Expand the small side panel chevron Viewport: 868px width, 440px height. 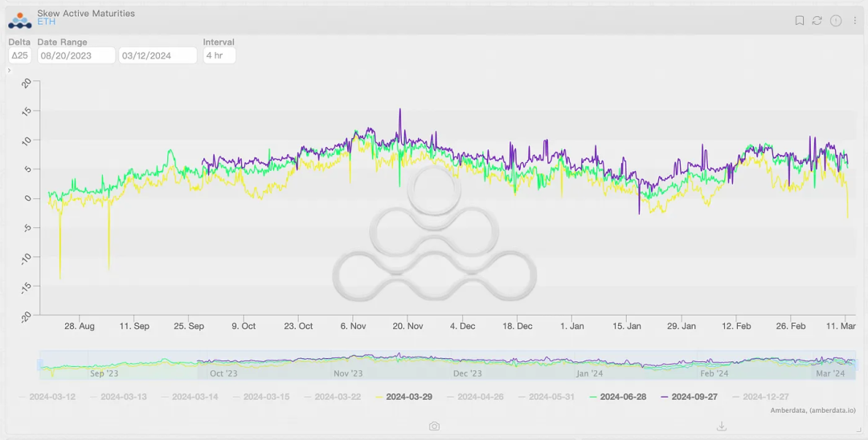click(x=10, y=70)
